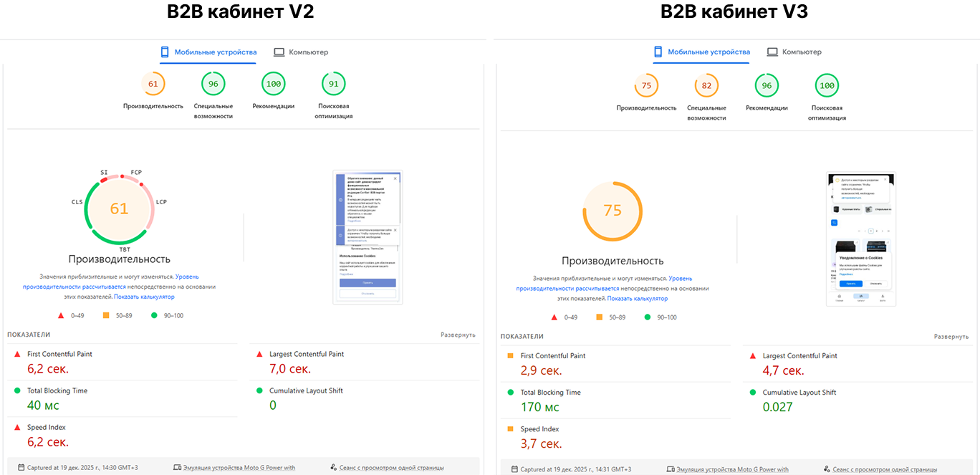Click the 91 SEO score circle

pyautogui.click(x=334, y=84)
